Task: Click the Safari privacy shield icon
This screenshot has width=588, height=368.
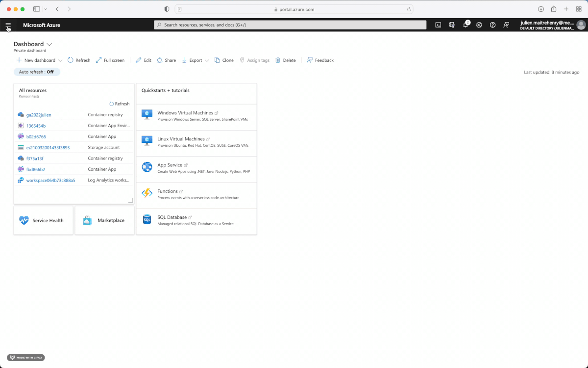Action: pyautogui.click(x=167, y=9)
